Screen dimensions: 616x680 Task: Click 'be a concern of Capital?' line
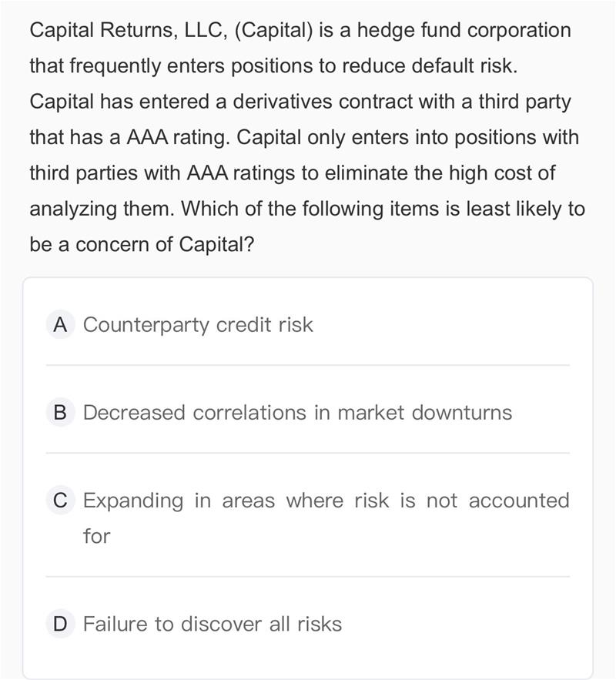click(142, 244)
